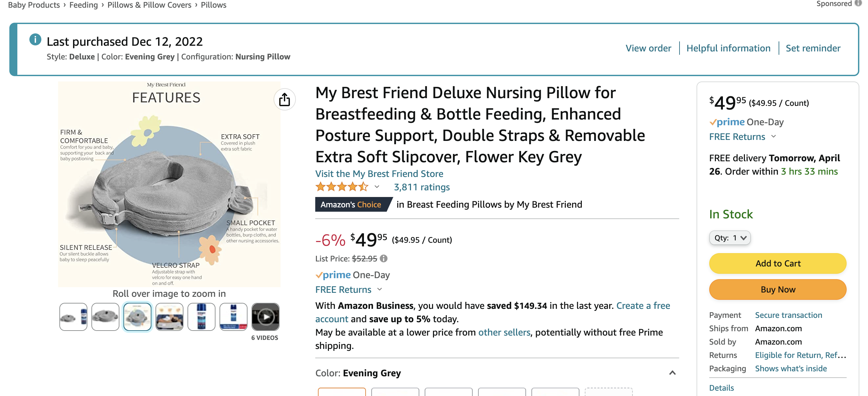Expand star rating breakdown chevron

pyautogui.click(x=377, y=187)
